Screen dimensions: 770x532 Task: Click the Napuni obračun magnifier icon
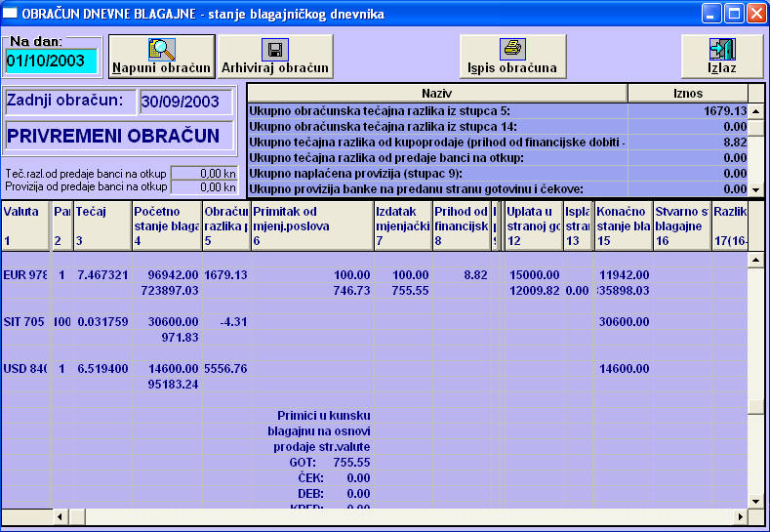click(x=161, y=50)
